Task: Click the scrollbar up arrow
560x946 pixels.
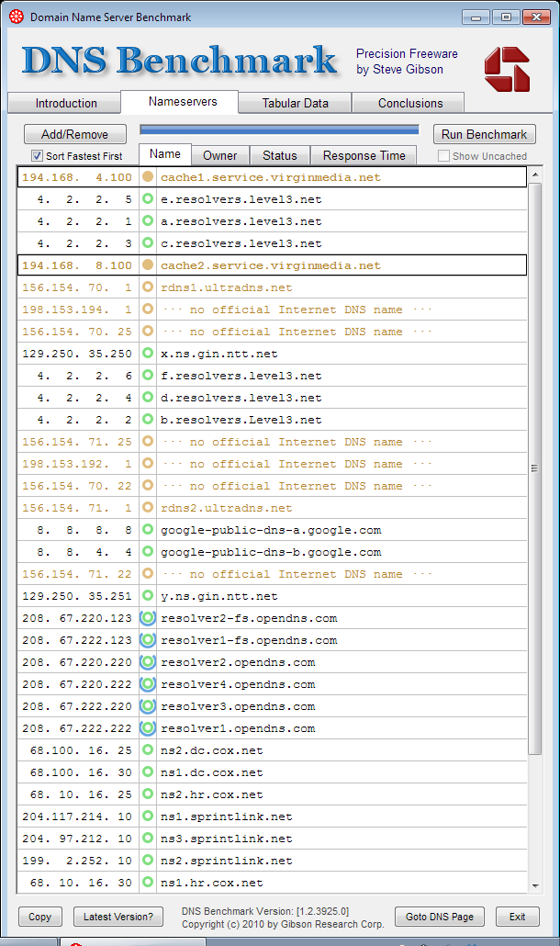Action: tap(535, 175)
